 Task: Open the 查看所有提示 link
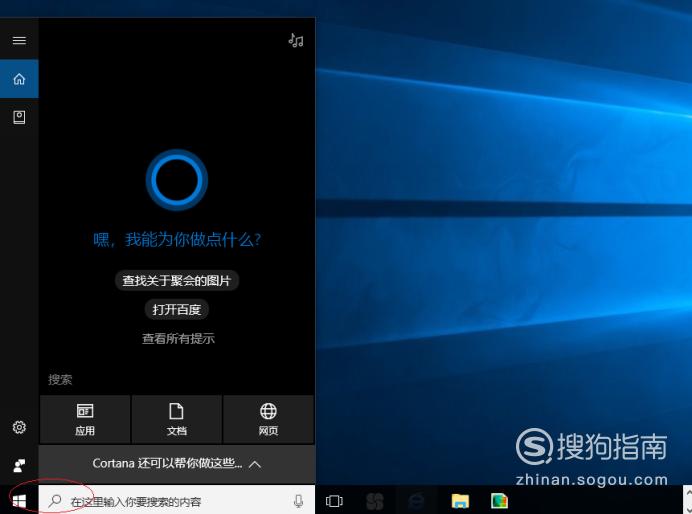[178, 338]
